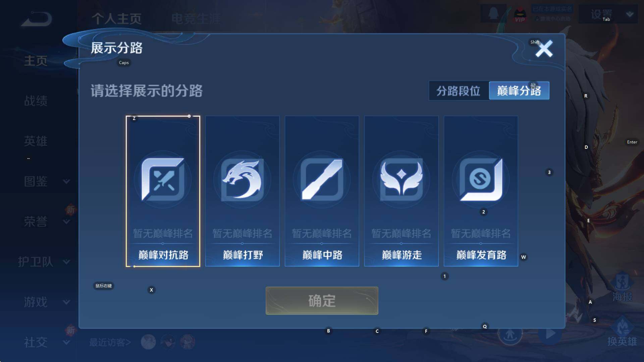Pick the 巅峰中路 mid lane icon
This screenshot has width=644, height=362.
(x=322, y=180)
